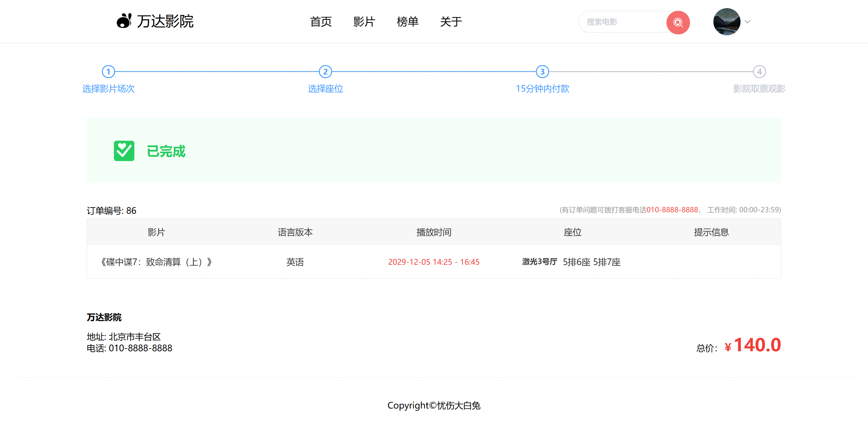The width and height of the screenshot is (868, 442).
Task: Click the rabbit logo icon
Action: tap(124, 21)
